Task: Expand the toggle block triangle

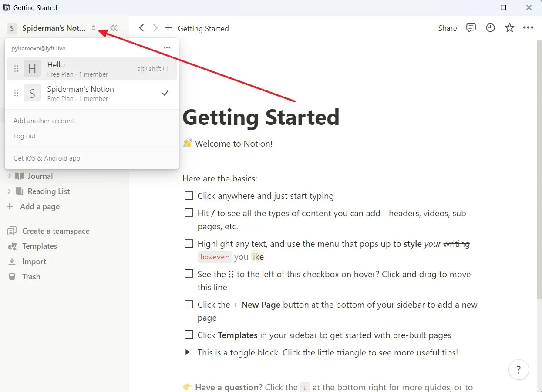Action: 188,352
